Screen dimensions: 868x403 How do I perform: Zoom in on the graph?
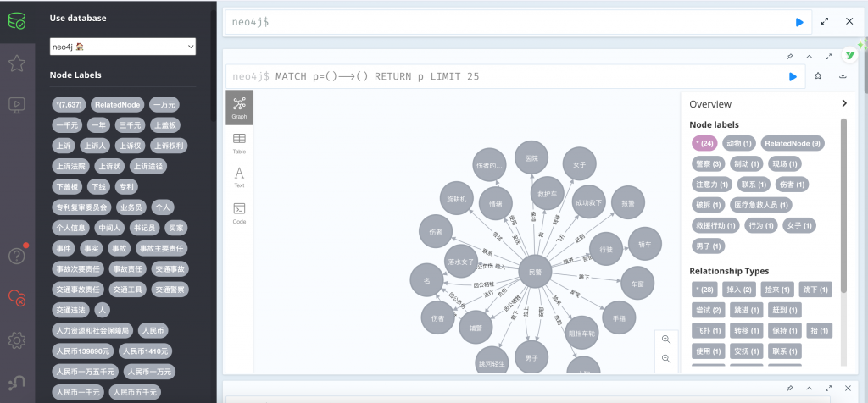click(666, 340)
